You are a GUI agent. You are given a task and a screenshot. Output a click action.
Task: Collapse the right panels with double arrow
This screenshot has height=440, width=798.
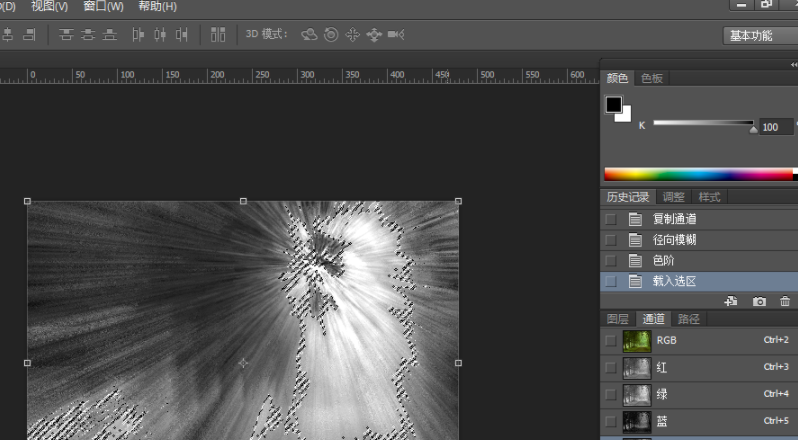tap(793, 64)
